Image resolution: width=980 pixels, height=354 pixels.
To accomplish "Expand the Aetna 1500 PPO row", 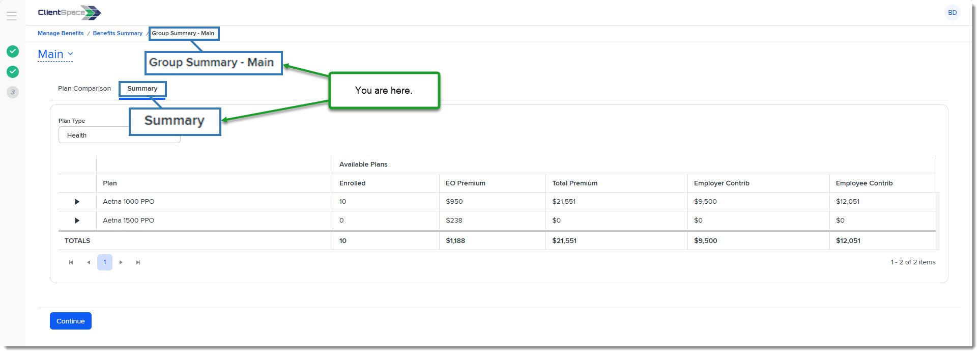I will pyautogui.click(x=77, y=221).
